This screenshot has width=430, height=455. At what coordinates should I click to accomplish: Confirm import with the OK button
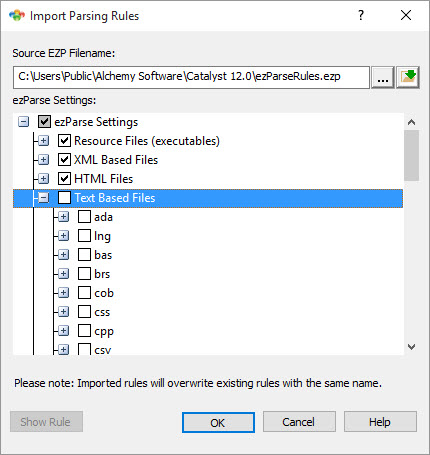click(218, 423)
